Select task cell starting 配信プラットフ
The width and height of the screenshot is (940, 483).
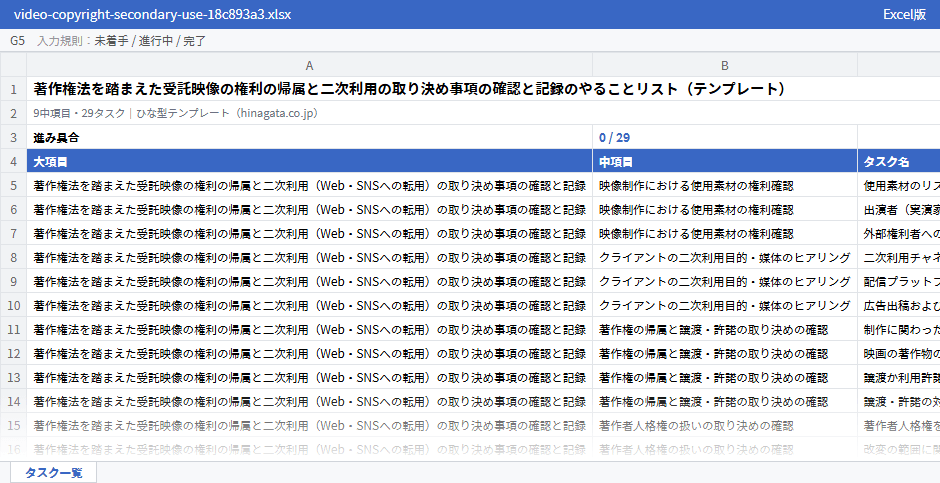(x=899, y=281)
